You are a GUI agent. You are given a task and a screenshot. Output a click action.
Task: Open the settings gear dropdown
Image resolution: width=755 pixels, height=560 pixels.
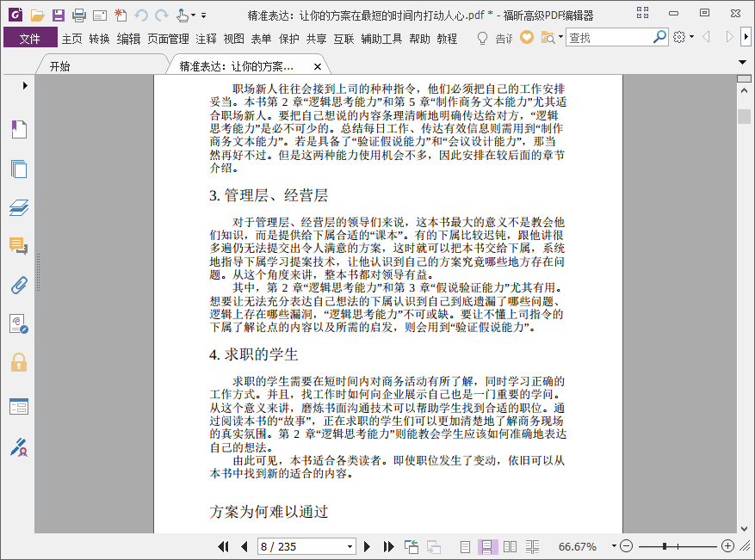tap(684, 37)
